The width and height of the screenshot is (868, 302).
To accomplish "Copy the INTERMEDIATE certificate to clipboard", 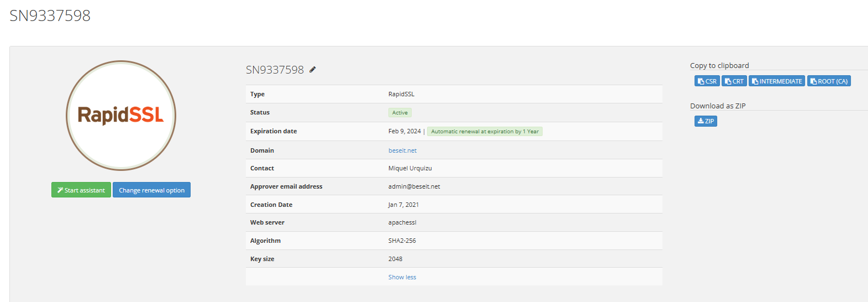I will 776,81.
